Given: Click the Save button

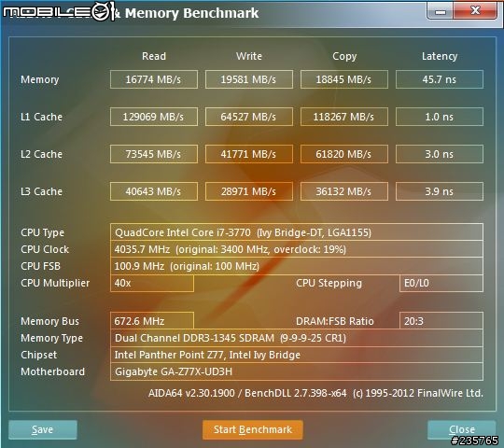Looking at the screenshot, I should pyautogui.click(x=43, y=429).
